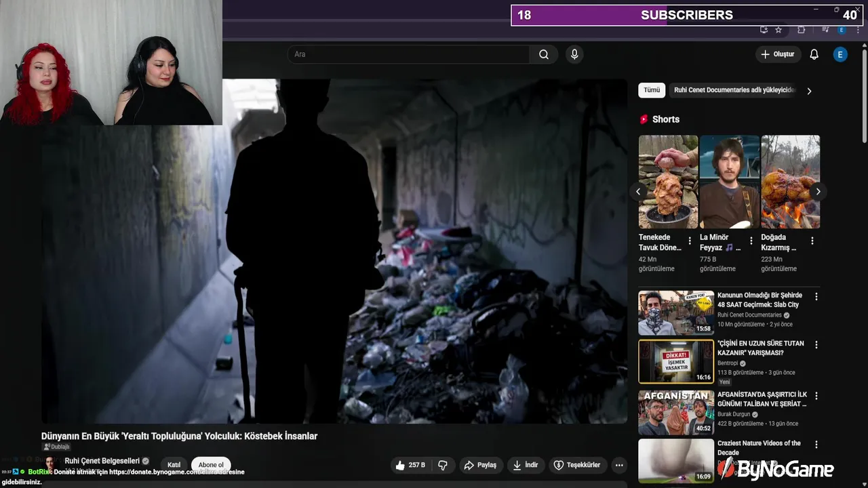Screen dimensions: 868x488
Task: Open the Afganistan video thumbnail
Action: click(676, 412)
